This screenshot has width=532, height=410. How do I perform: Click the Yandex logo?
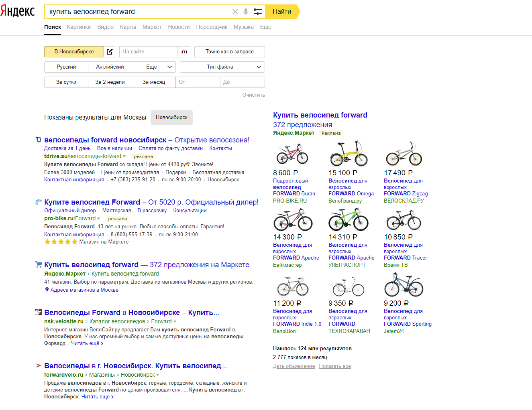(18, 11)
